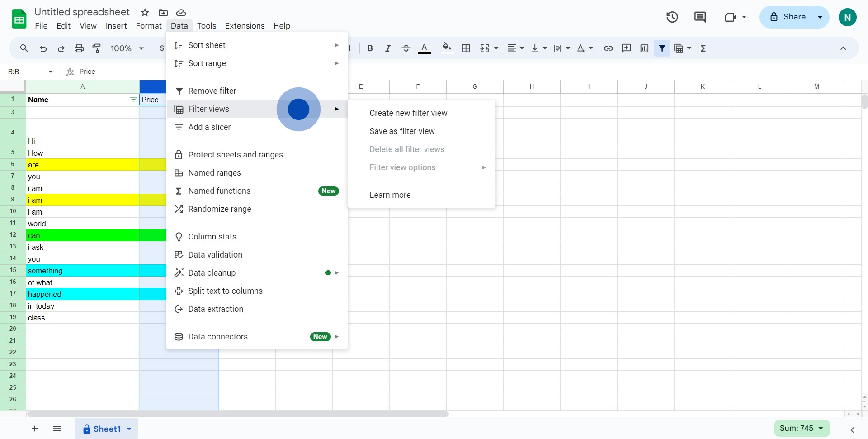Undo the last action
868x439 pixels.
click(43, 48)
